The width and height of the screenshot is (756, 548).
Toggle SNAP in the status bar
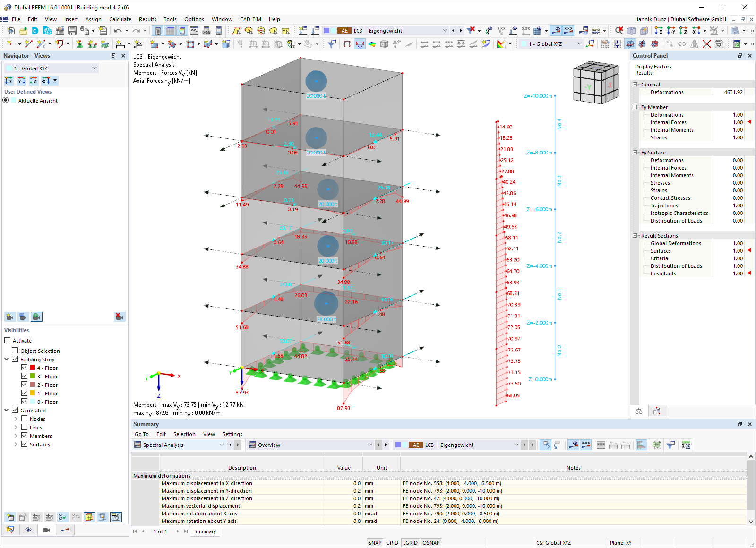(375, 542)
